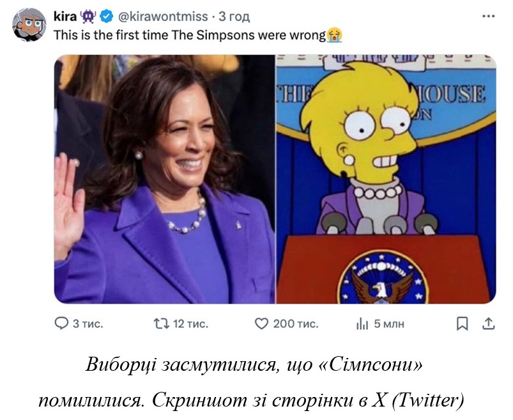The width and height of the screenshot is (513, 420).
Task: Click the 3 тис. replies count
Action: tap(88, 323)
